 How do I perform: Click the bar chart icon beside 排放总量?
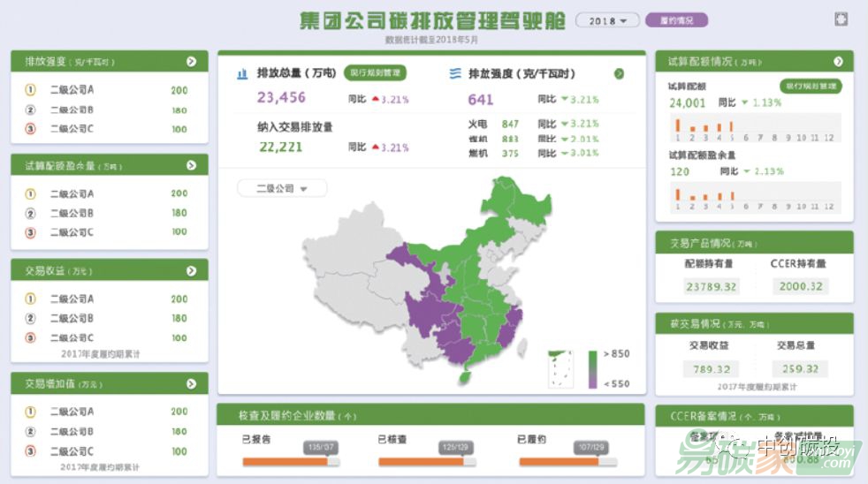point(241,74)
